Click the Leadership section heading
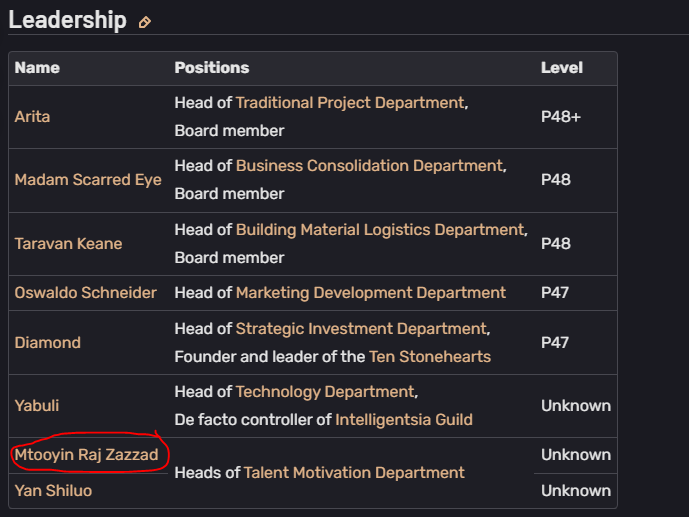The height and width of the screenshot is (517, 689). (68, 20)
